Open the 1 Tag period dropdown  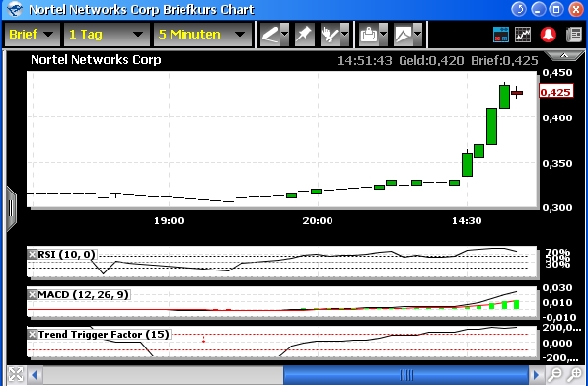coord(107,35)
